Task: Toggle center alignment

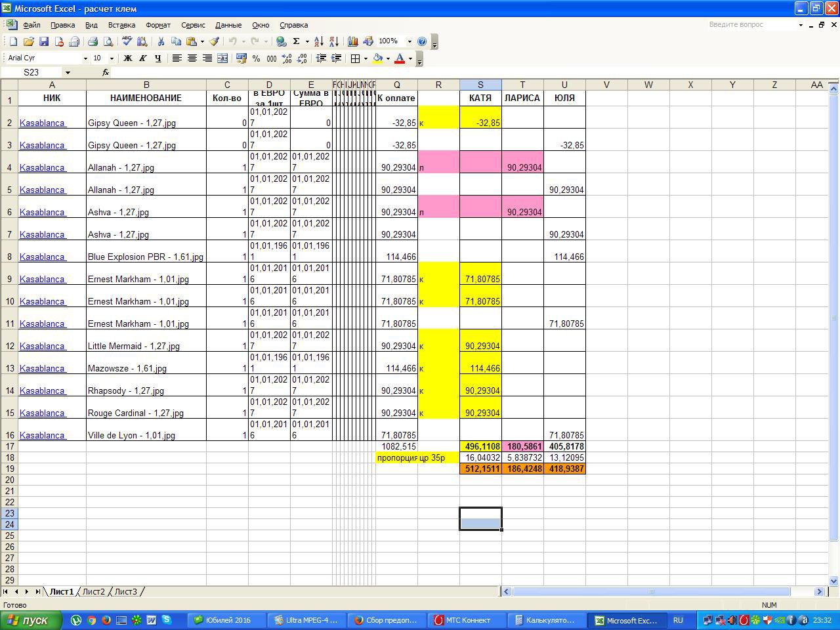Action: tap(192, 58)
